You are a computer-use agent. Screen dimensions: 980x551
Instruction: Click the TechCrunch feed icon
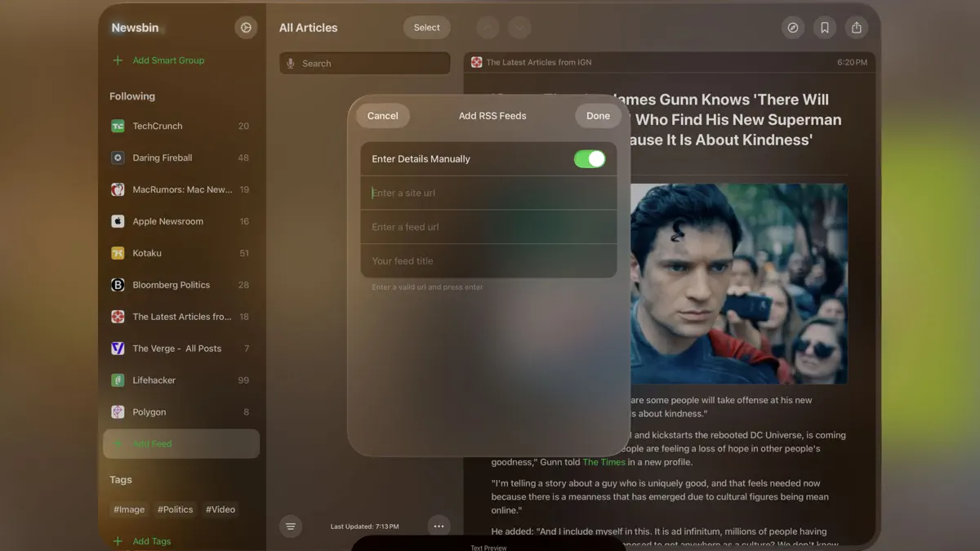point(117,126)
